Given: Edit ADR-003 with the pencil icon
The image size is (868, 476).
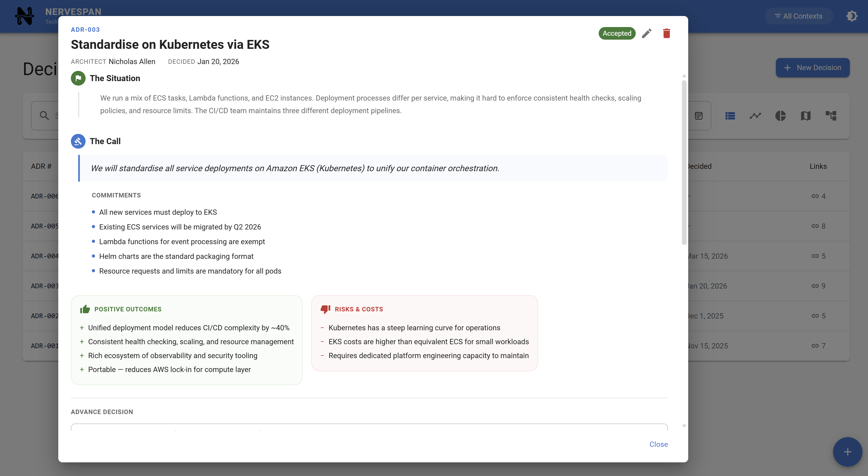Looking at the screenshot, I should (647, 33).
